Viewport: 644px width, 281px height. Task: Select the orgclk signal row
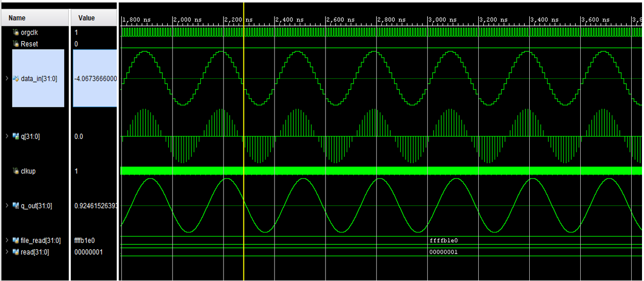tap(29, 32)
